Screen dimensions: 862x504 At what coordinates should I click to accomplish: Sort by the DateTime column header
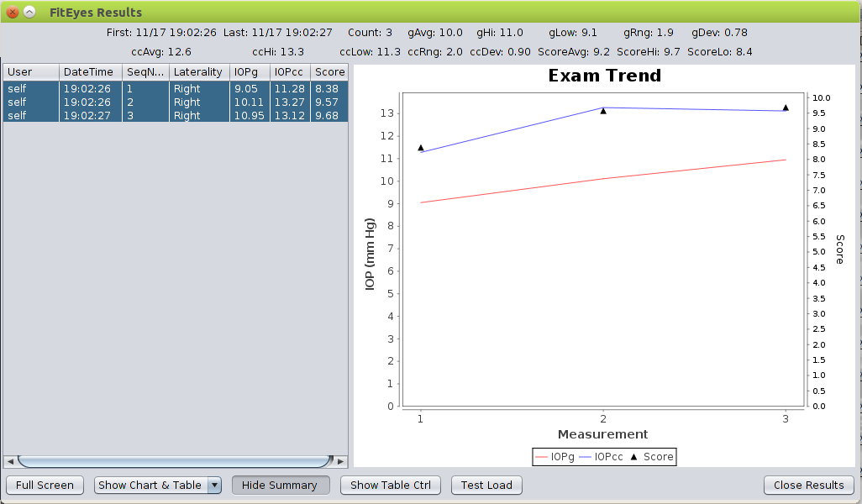(90, 72)
